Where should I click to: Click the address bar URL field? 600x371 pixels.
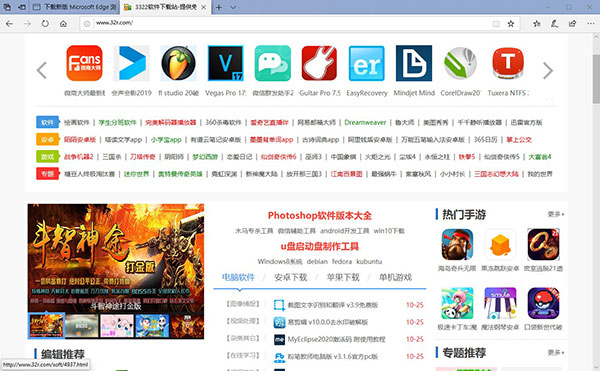[x=291, y=23]
